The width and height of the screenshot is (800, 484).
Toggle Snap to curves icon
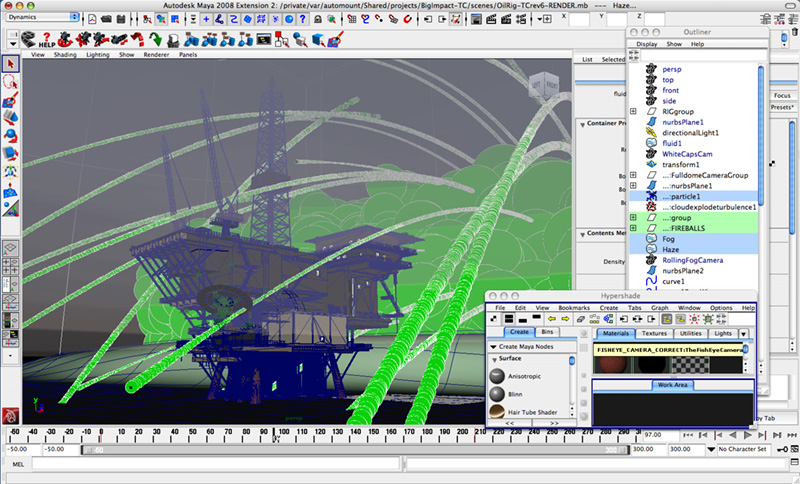[x=365, y=19]
